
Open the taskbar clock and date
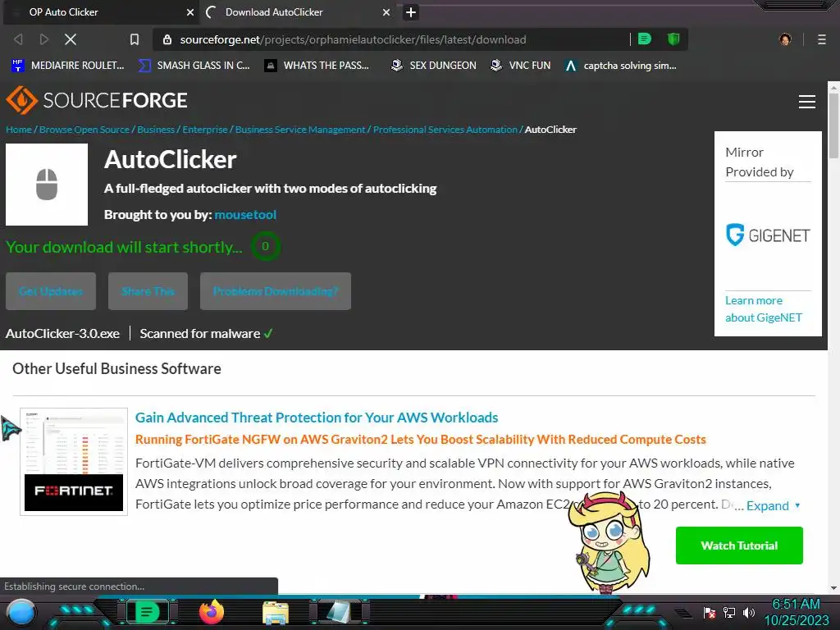(796, 612)
